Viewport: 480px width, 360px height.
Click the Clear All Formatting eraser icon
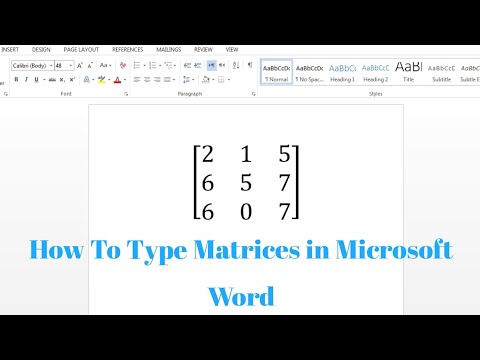tap(123, 65)
